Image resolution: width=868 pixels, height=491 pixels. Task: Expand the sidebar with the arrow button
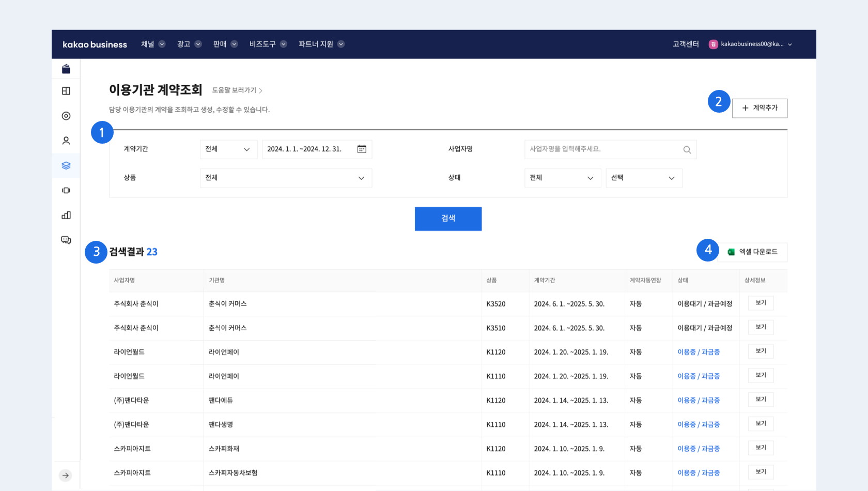(x=66, y=475)
